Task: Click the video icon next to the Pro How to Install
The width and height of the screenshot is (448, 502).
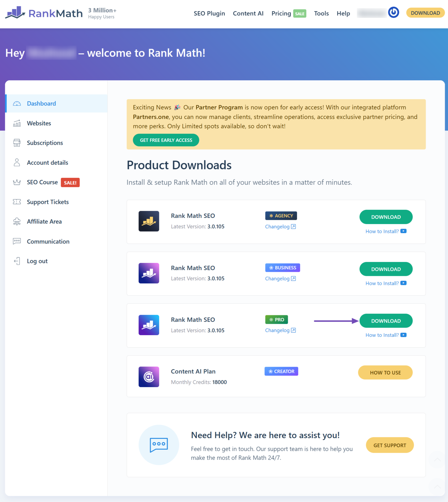Action: [404, 335]
